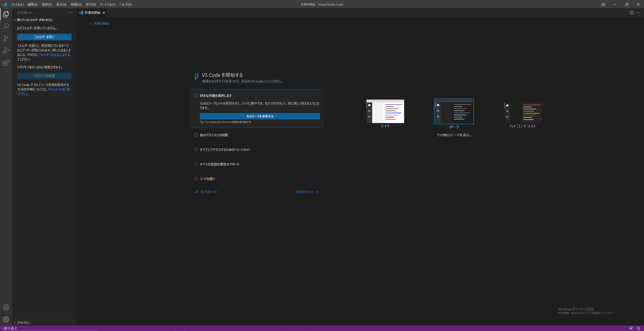The image size is (644, 331).
Task: Select step コードを開く circle
Action: pyautogui.click(x=196, y=179)
